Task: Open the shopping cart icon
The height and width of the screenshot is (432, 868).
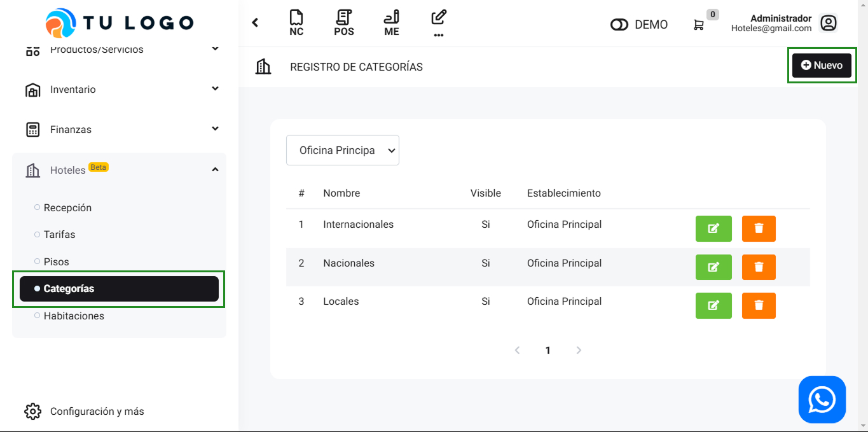Action: pyautogui.click(x=698, y=25)
